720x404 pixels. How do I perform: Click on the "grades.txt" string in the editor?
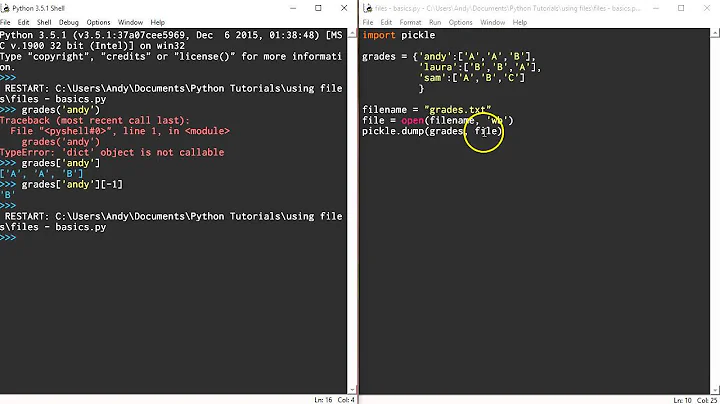click(x=456, y=109)
